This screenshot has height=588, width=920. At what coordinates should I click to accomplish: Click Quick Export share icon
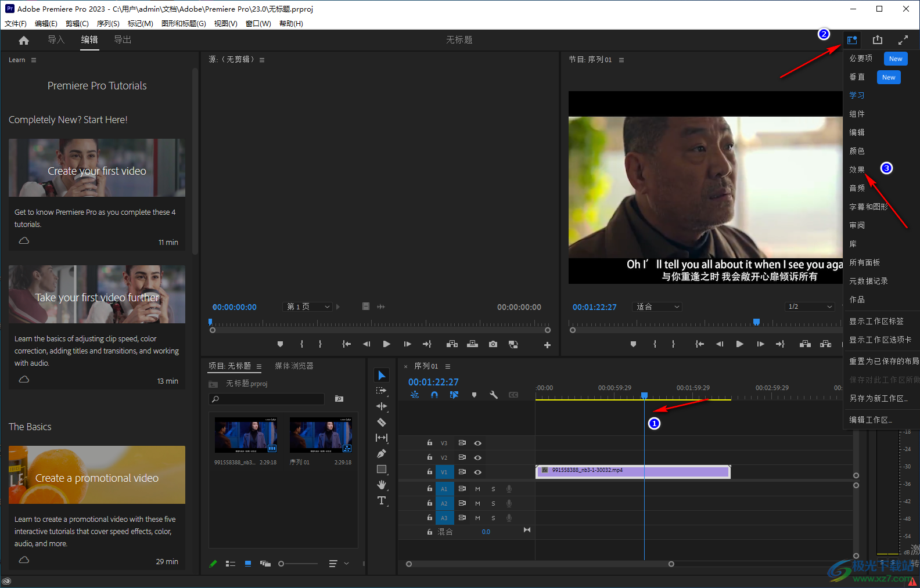click(x=878, y=40)
